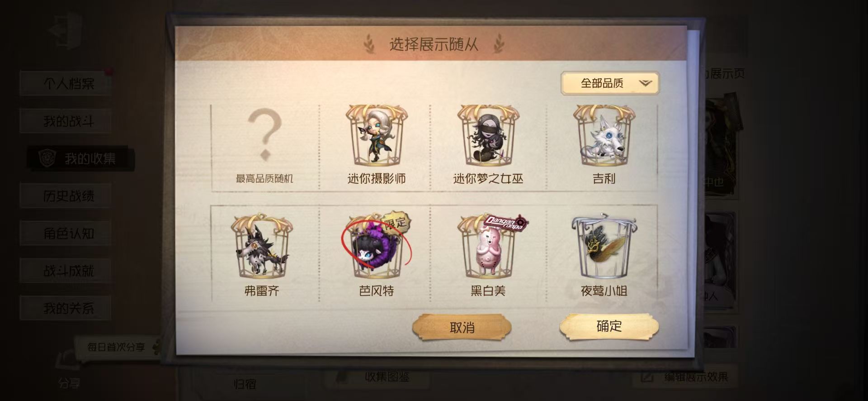Cancel with the 取消 button
This screenshot has width=868, height=401.
[x=462, y=328]
